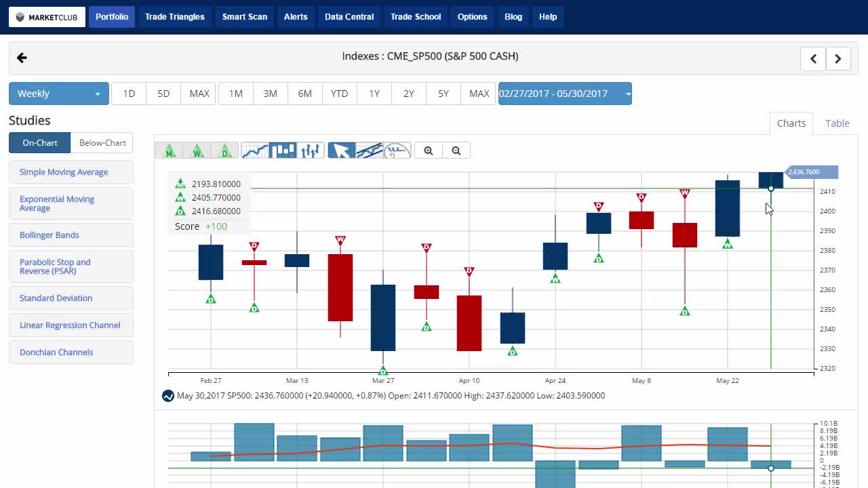This screenshot has height=488, width=868.
Task: Click green D triangle below Mar 27 candle
Action: tap(383, 371)
